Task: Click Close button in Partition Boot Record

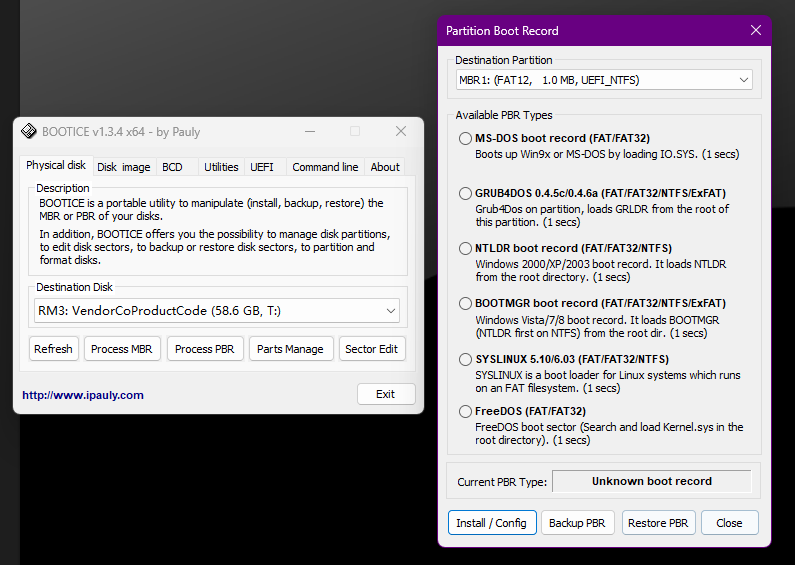Action: [729, 523]
